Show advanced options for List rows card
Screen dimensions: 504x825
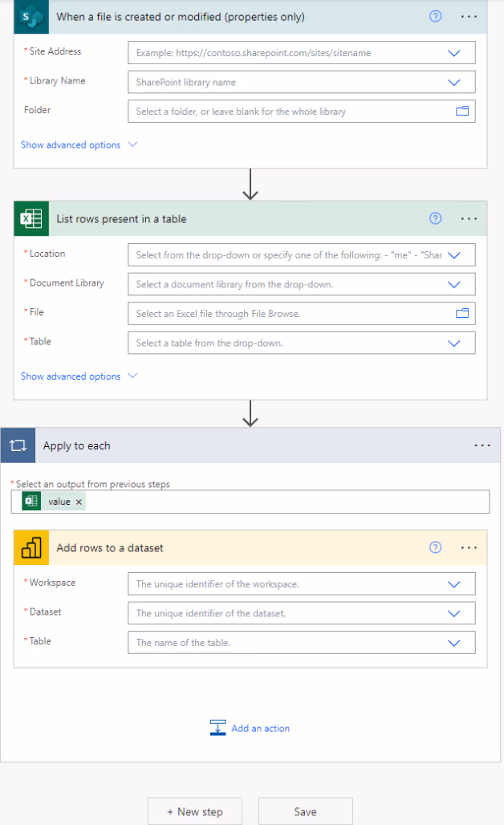tap(79, 376)
